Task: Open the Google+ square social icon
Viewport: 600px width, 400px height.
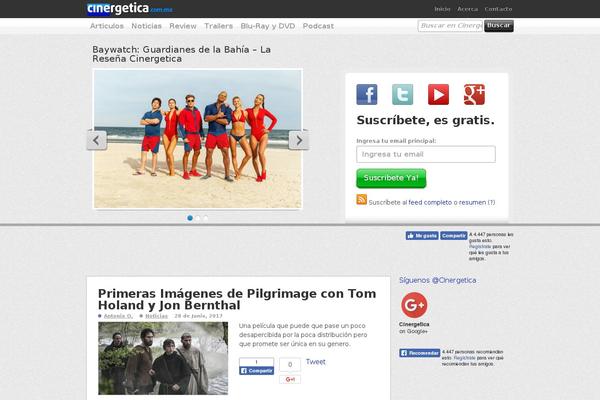Action: tap(474, 95)
